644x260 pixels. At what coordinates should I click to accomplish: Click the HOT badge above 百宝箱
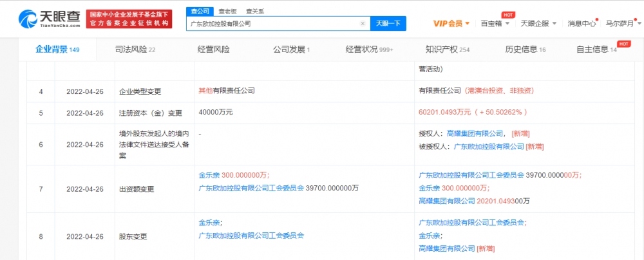pos(509,15)
